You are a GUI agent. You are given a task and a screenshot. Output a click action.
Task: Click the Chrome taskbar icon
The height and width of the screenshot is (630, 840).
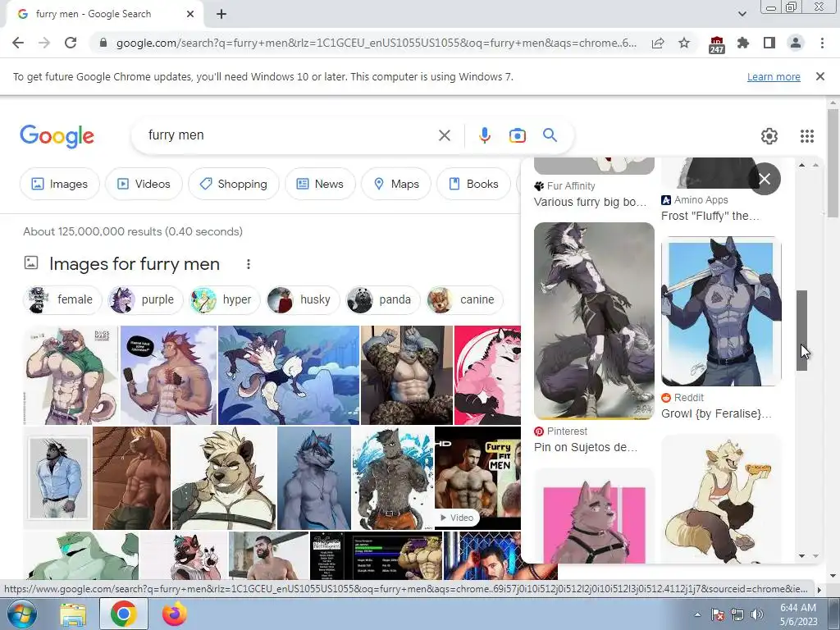(124, 614)
